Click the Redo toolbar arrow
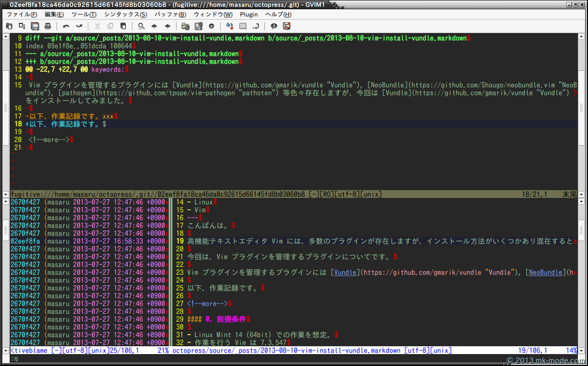588x366 pixels. coord(79,26)
